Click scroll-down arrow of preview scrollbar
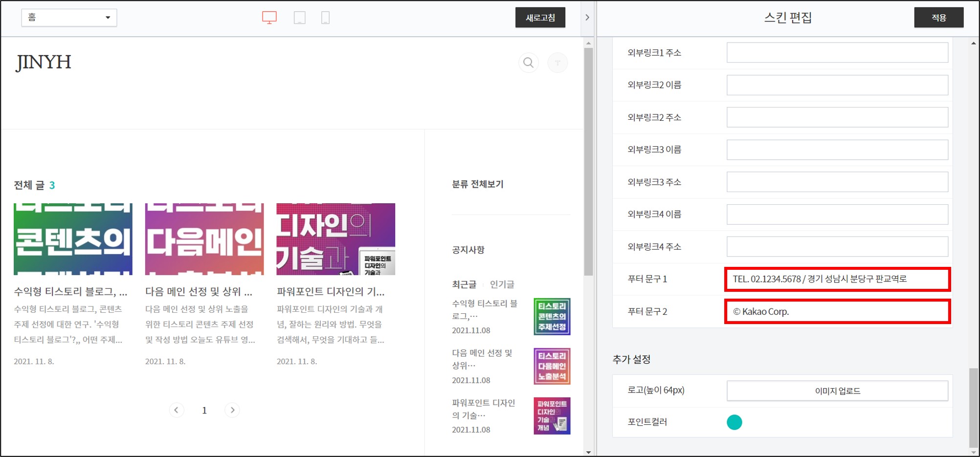 [x=588, y=453]
